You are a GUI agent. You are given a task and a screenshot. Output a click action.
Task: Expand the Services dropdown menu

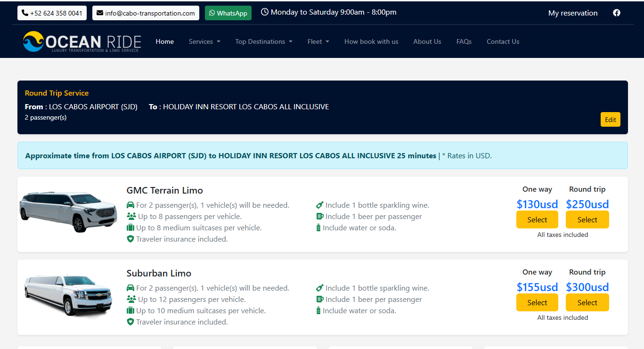point(204,41)
